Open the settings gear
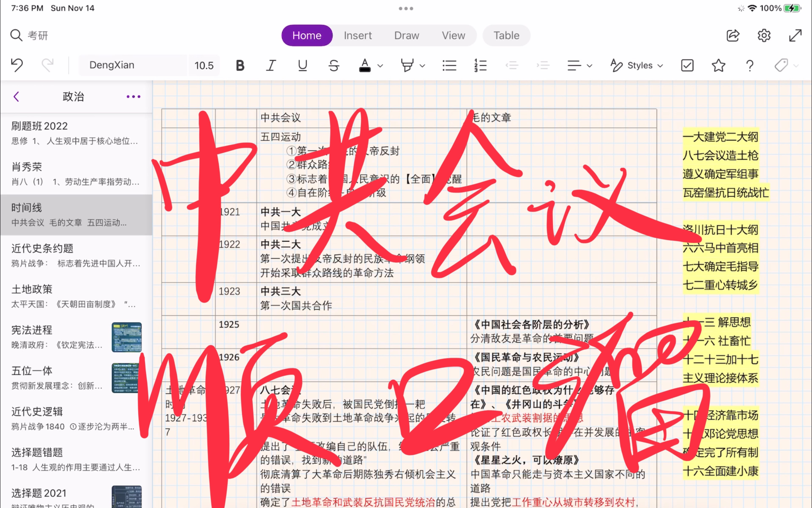 tap(764, 35)
